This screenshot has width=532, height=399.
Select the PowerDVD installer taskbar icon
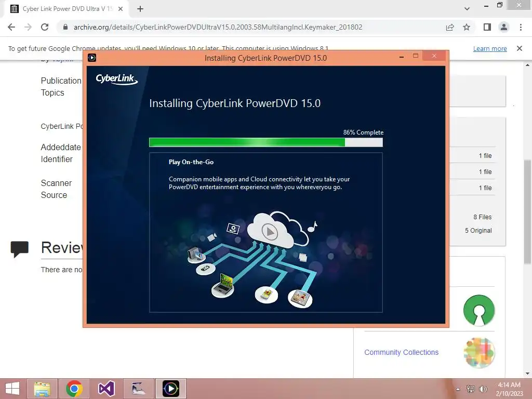coord(170,389)
